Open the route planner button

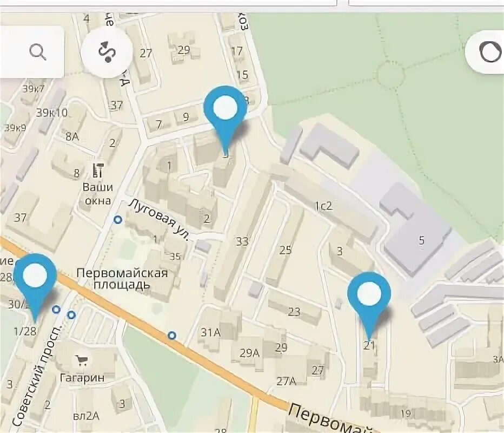107,52
